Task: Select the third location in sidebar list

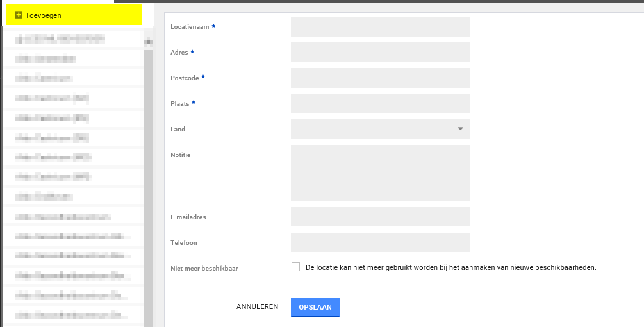Action: point(72,79)
